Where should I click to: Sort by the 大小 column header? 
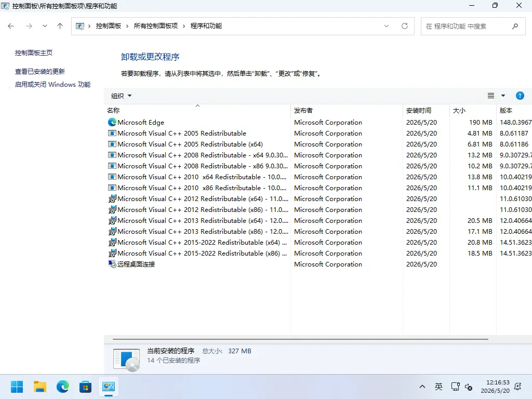click(x=473, y=110)
